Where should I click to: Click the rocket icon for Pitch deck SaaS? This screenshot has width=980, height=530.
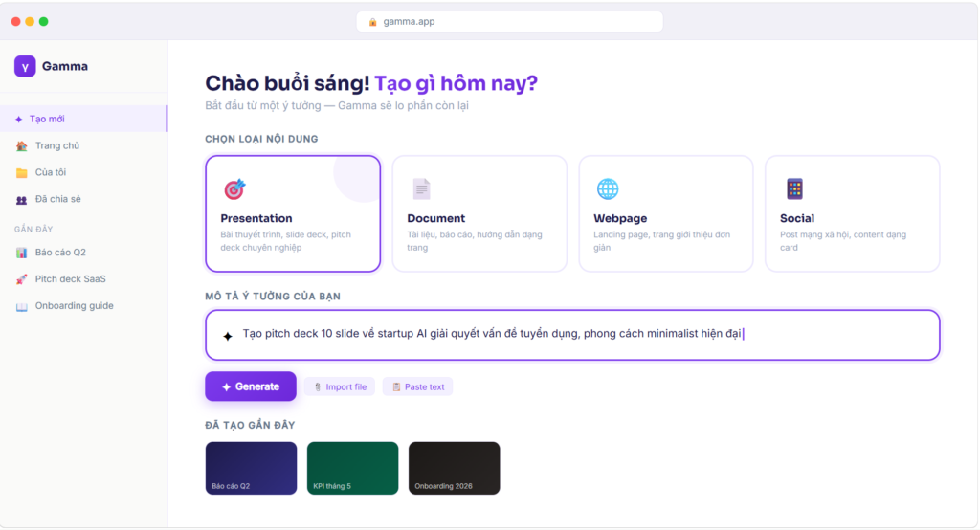click(x=21, y=279)
